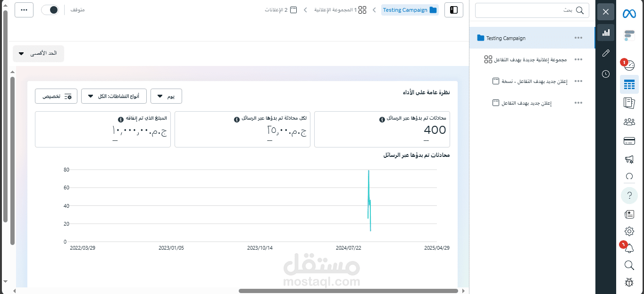
Task: Click the 2022/03/29 date label on the chart axis
Action: [x=83, y=248]
